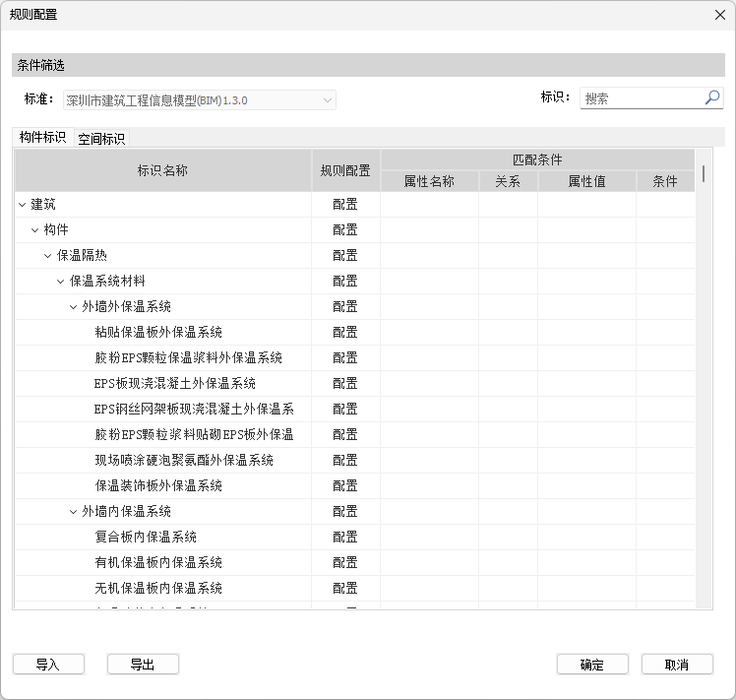Select 粘贴保温板外保温系统 tree item
This screenshot has height=700, width=736.
pyautogui.click(x=157, y=333)
